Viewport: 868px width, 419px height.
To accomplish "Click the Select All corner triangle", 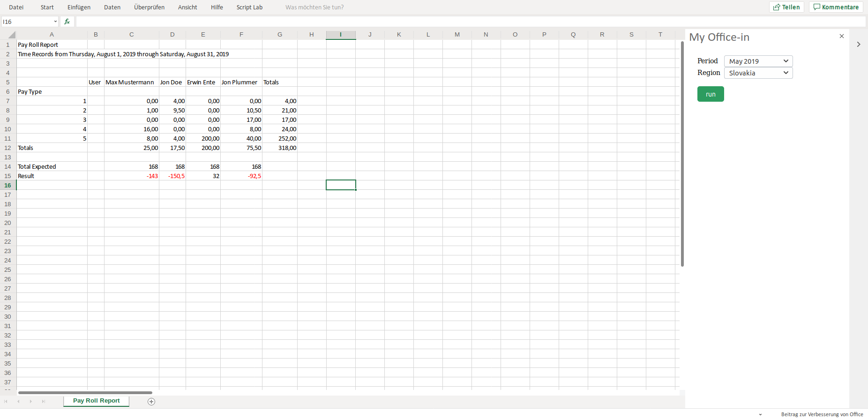I will [x=11, y=35].
